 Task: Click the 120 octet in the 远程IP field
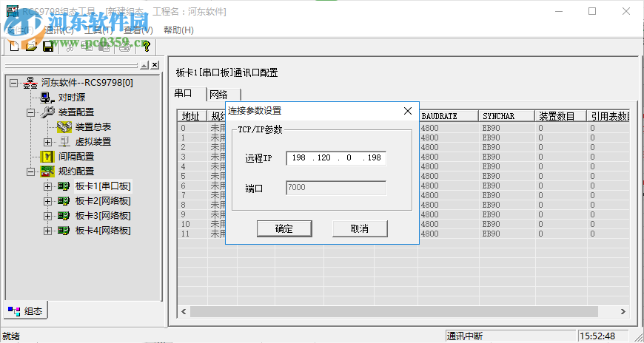coord(323,157)
